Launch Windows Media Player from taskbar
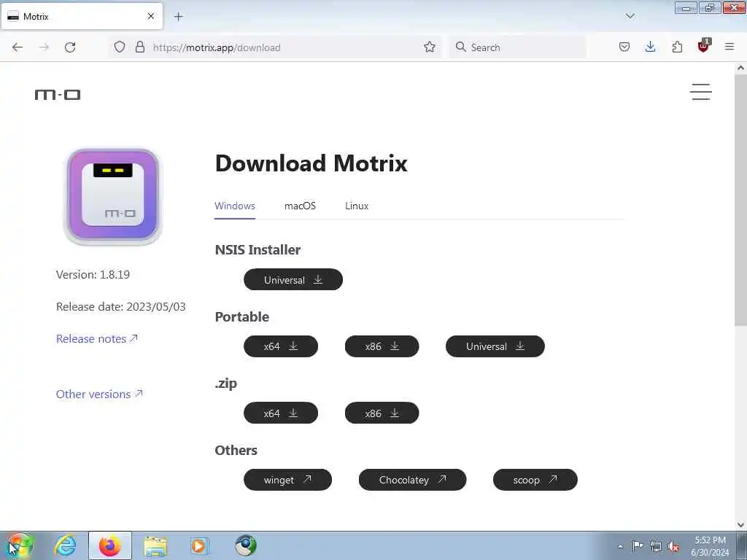747x560 pixels. [x=199, y=545]
